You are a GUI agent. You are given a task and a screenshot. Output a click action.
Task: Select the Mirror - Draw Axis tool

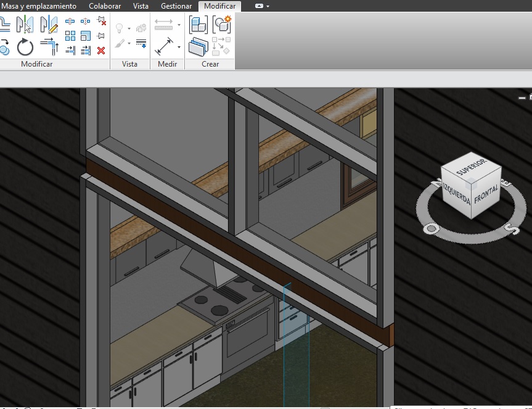pos(49,25)
